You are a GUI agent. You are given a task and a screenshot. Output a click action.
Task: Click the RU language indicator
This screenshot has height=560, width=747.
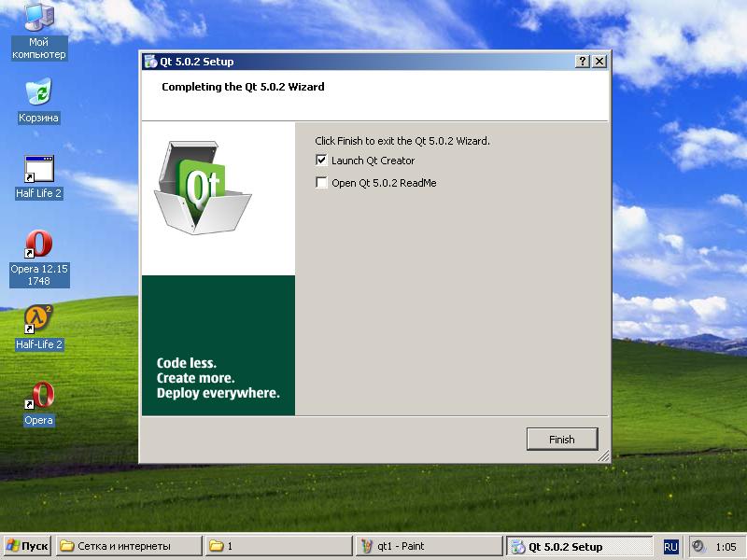pyautogui.click(x=670, y=547)
